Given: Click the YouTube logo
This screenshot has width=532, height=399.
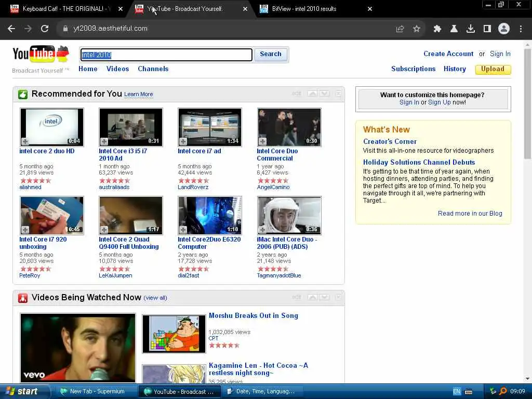Looking at the screenshot, I should pyautogui.click(x=34, y=54).
